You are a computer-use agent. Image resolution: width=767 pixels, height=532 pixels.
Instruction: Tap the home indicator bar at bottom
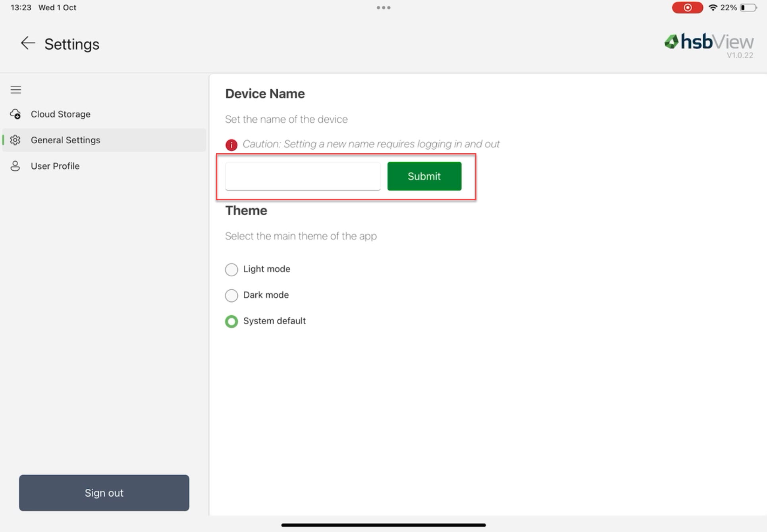click(383, 525)
